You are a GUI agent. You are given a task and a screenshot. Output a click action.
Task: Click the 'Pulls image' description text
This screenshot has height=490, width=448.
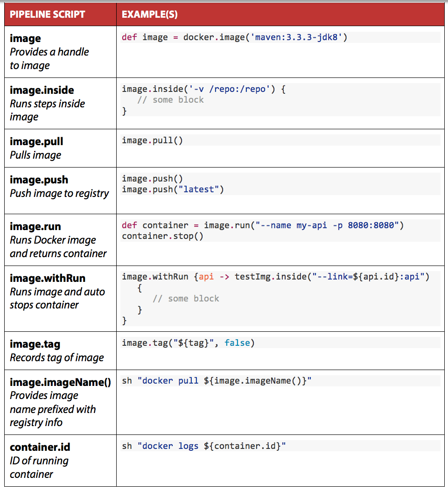35,155
